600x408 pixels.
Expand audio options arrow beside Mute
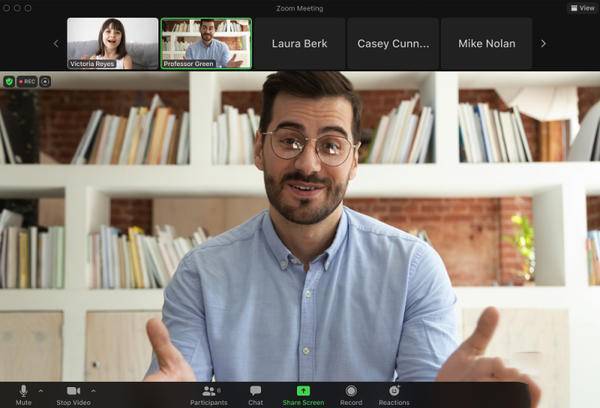[x=41, y=390]
